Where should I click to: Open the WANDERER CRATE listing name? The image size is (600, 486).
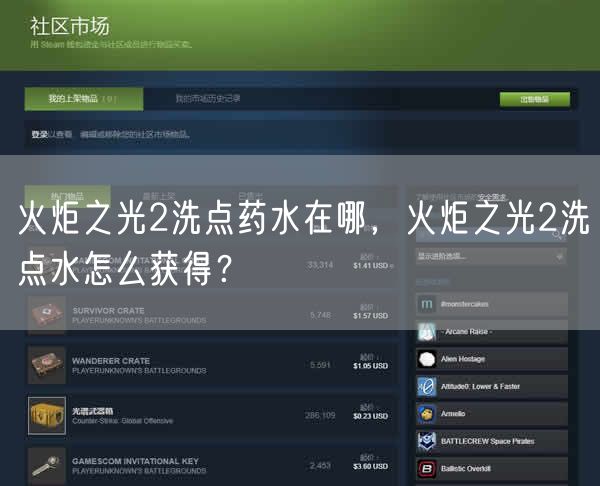coord(111,360)
